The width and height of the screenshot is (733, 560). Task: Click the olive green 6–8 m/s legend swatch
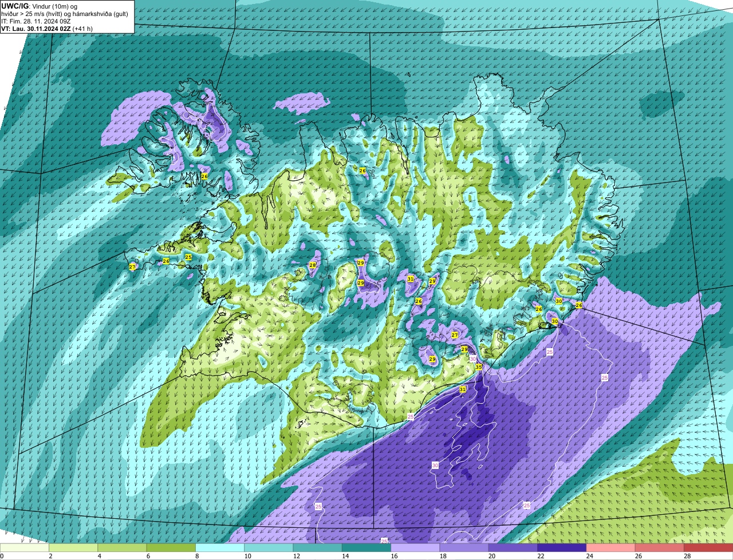point(171,547)
